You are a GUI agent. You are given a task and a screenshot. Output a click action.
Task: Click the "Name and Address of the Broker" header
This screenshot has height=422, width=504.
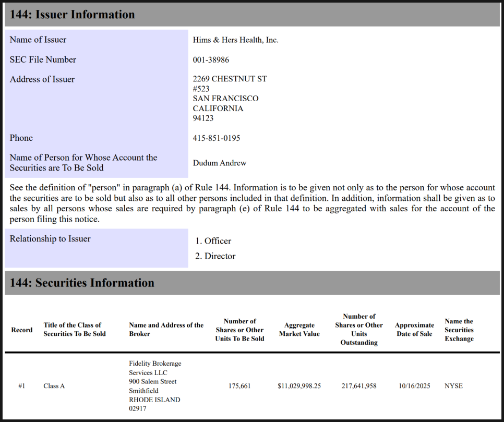166,330
